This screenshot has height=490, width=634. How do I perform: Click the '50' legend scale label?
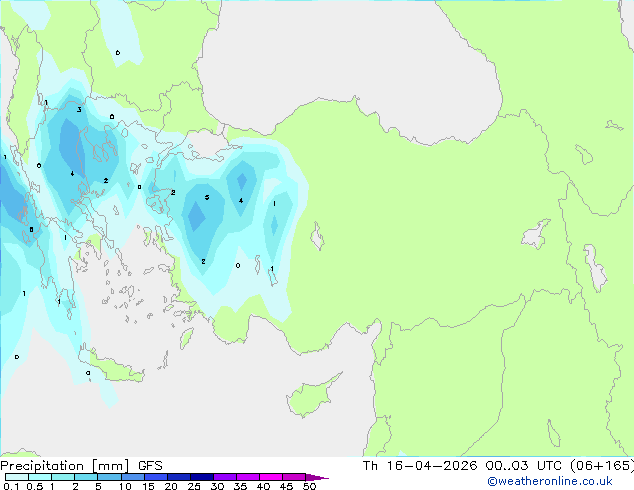click(309, 486)
